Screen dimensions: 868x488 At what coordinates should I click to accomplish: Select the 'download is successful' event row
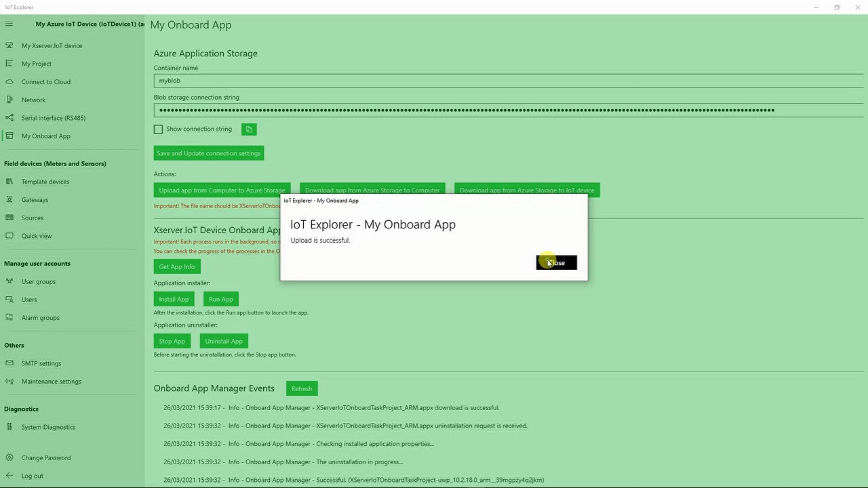point(332,408)
